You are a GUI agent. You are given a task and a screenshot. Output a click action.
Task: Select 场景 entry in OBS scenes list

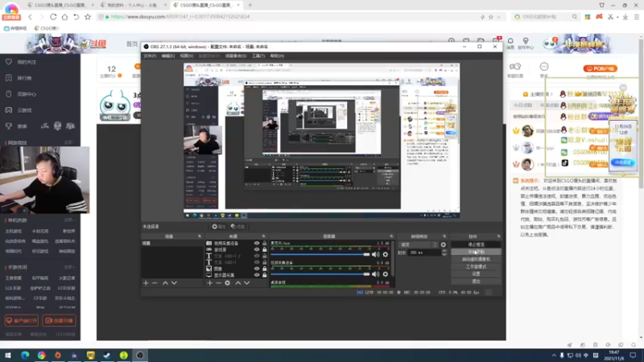coord(171,244)
